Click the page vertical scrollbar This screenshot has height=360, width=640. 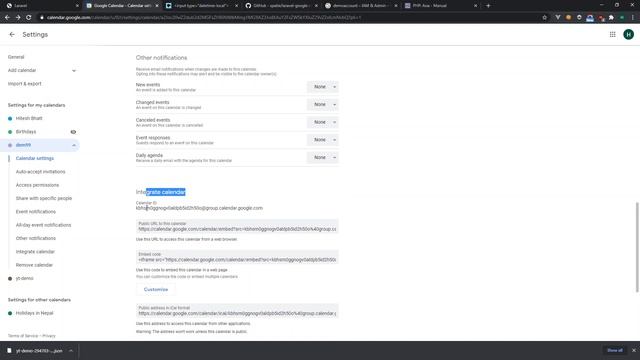[x=637, y=247]
